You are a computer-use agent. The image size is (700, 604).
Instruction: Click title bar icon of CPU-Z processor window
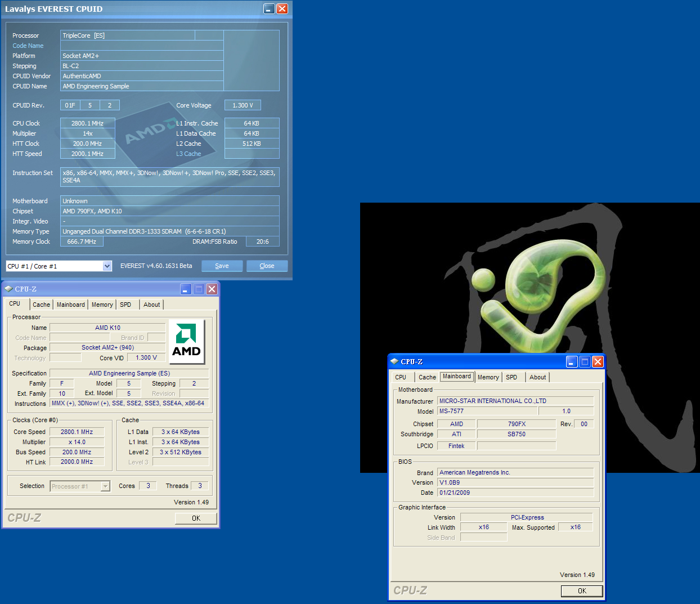point(8,289)
